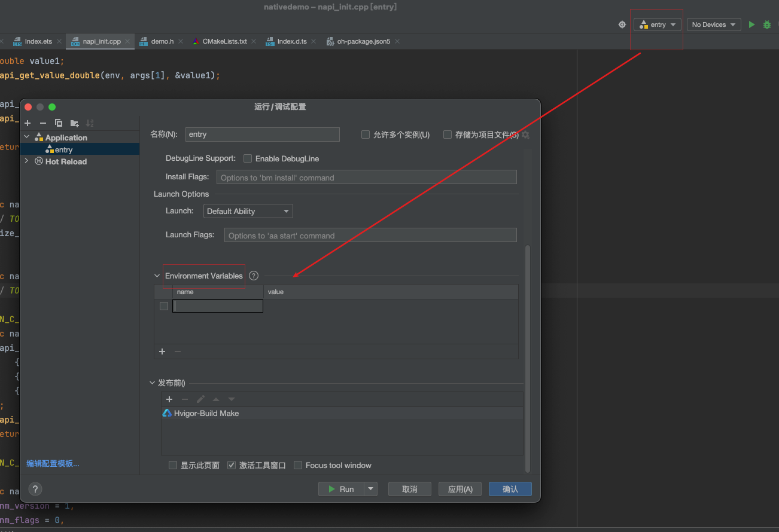Close the demo.h editor tab
This screenshot has width=779, height=532.
pyautogui.click(x=181, y=41)
